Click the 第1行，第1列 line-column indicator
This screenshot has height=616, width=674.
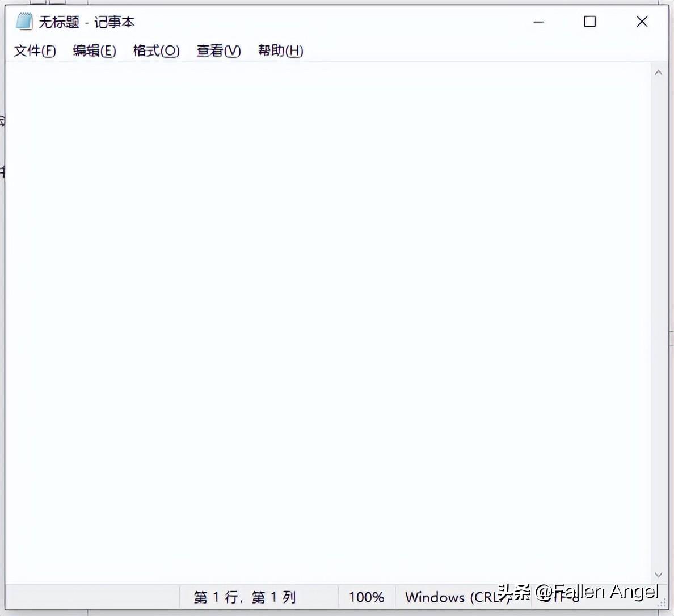point(244,597)
